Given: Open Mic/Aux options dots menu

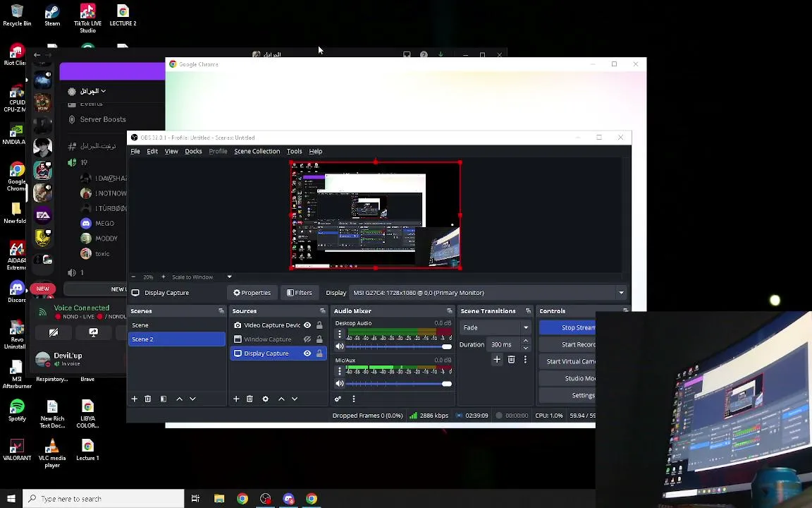Looking at the screenshot, I should [340, 371].
